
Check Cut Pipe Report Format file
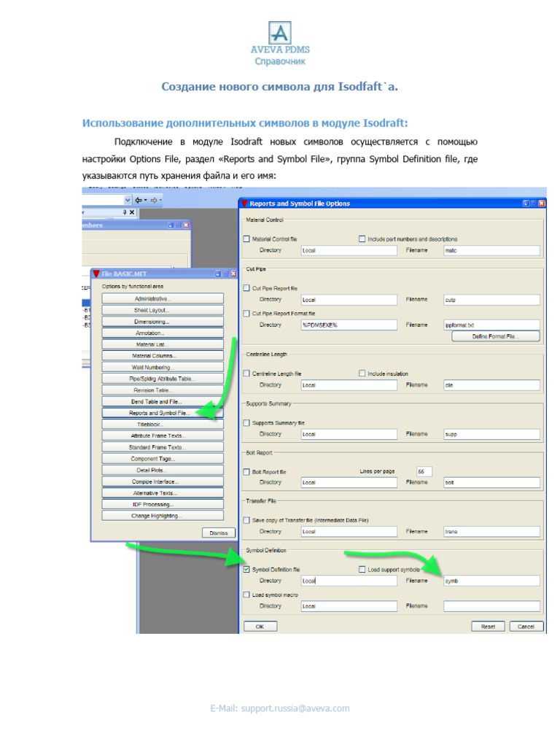(x=246, y=314)
